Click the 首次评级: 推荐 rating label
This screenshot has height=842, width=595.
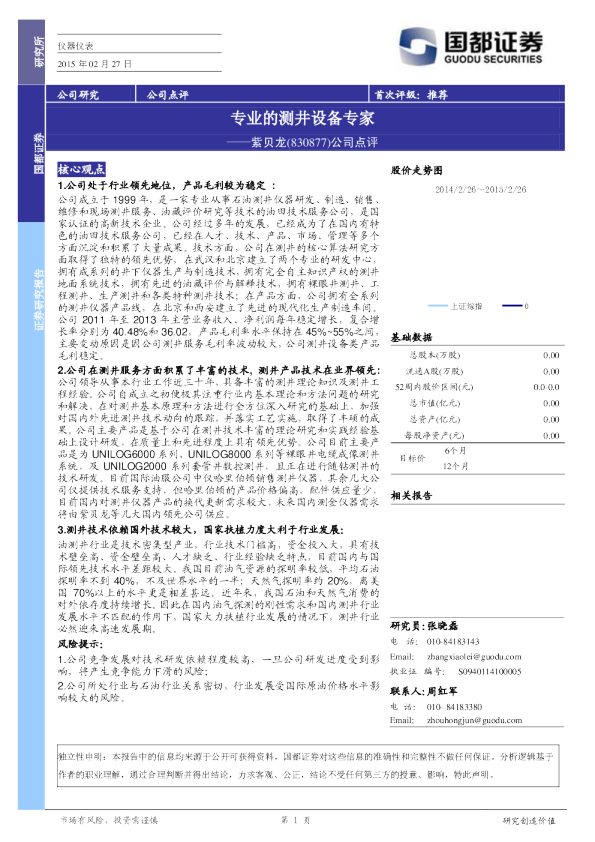[411, 95]
